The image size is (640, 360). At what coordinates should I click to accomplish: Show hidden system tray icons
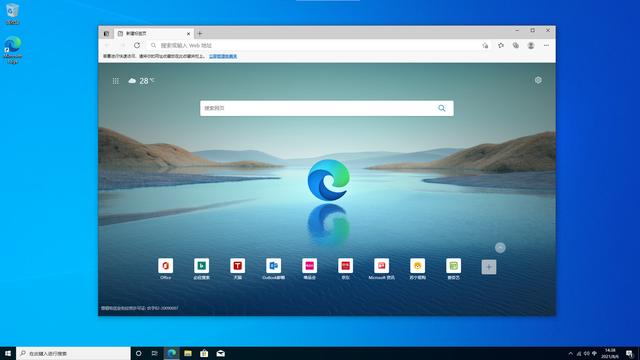click(x=571, y=353)
